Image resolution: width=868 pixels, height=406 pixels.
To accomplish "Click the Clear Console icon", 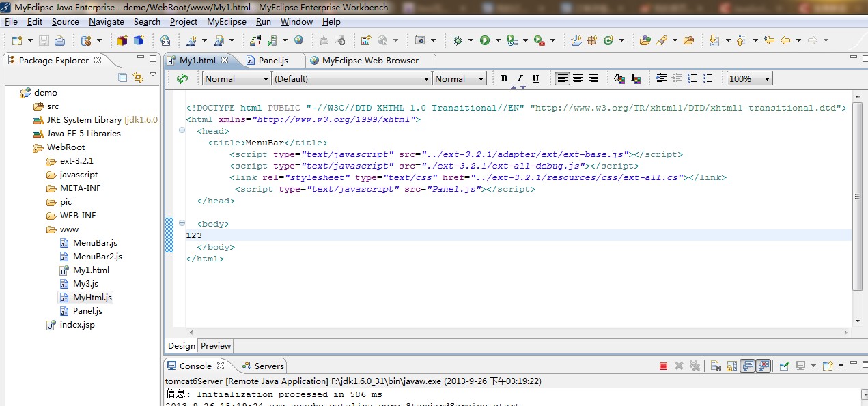I will (715, 366).
